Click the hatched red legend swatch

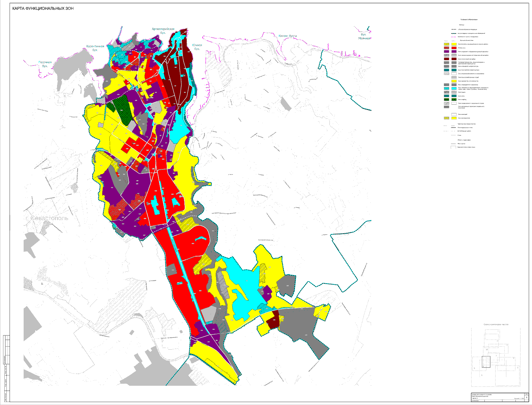point(447,48)
